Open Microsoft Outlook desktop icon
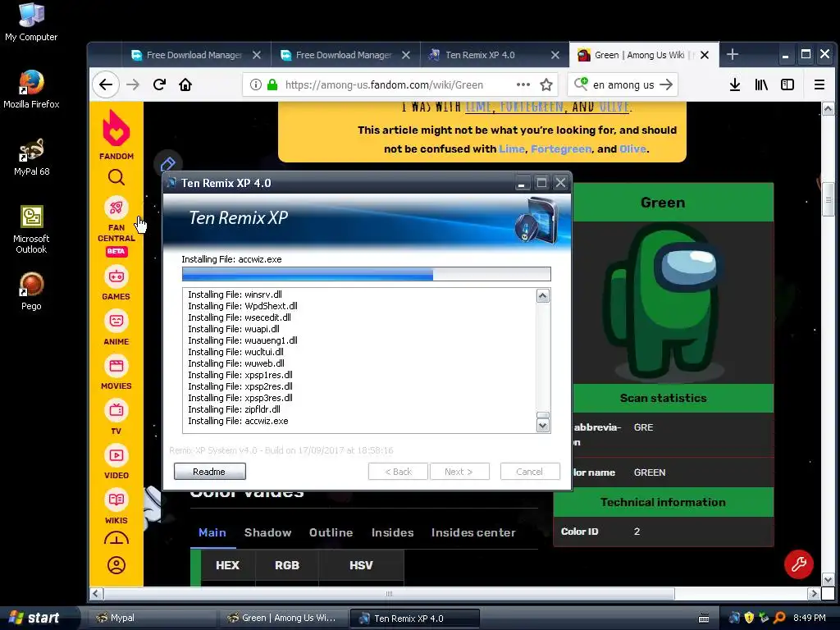840x630 pixels. click(x=31, y=230)
